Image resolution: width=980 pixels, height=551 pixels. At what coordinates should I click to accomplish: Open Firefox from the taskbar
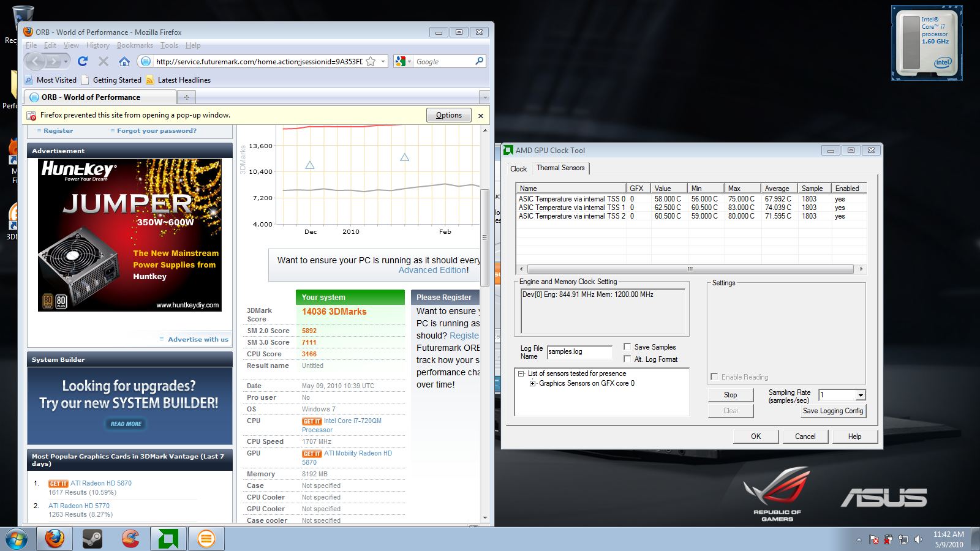coord(55,539)
